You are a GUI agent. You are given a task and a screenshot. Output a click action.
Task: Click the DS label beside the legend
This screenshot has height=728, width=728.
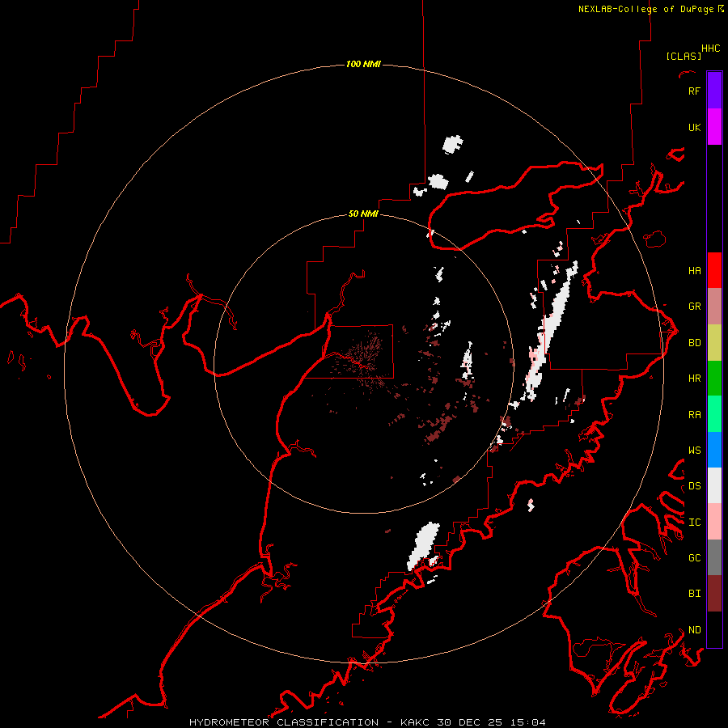(694, 485)
